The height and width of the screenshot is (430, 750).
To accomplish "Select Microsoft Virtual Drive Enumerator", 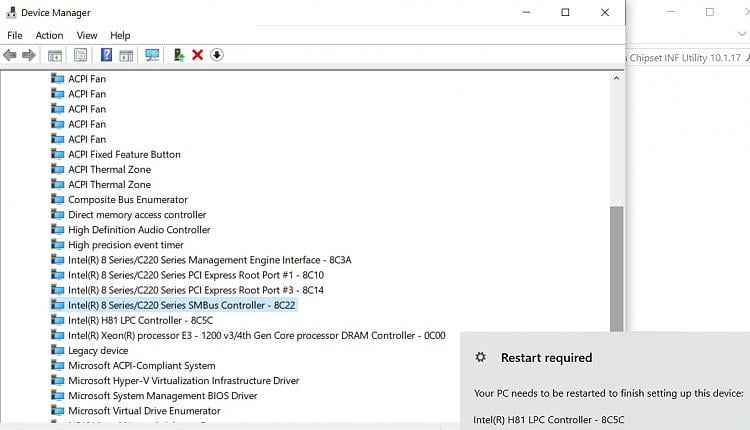I will tap(144, 410).
